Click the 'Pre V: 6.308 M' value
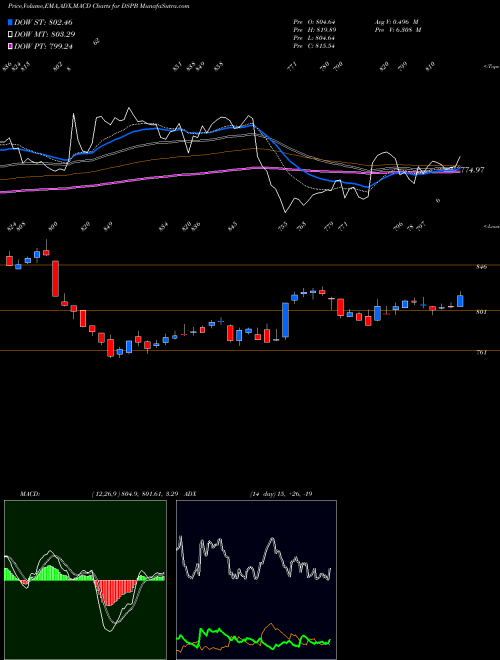The height and width of the screenshot is (660, 500). (398, 30)
